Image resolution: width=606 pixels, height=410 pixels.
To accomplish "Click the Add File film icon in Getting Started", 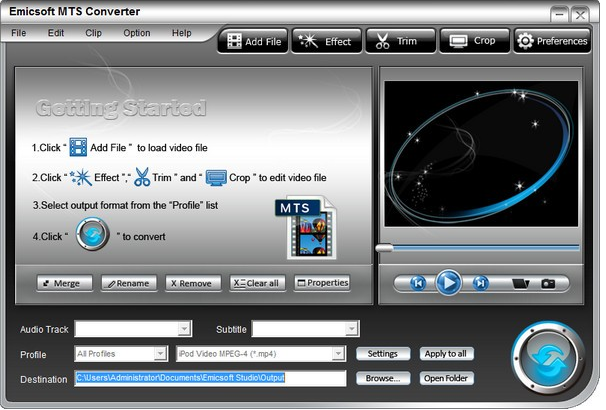I will [x=78, y=147].
